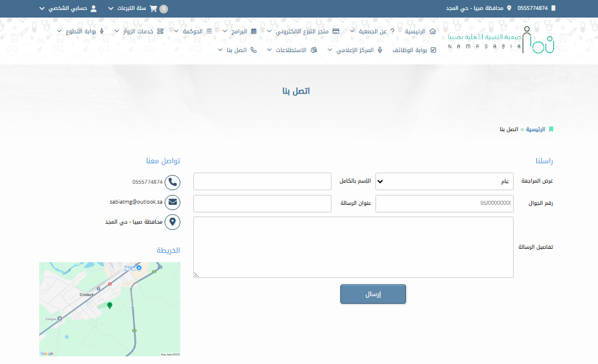Click the user icon for حسابي الشخصي
This screenshot has height=364, width=598.
(94, 9)
